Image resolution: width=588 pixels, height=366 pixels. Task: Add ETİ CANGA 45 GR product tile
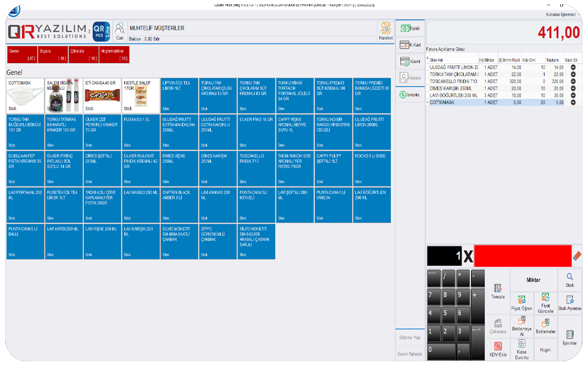[x=102, y=96]
